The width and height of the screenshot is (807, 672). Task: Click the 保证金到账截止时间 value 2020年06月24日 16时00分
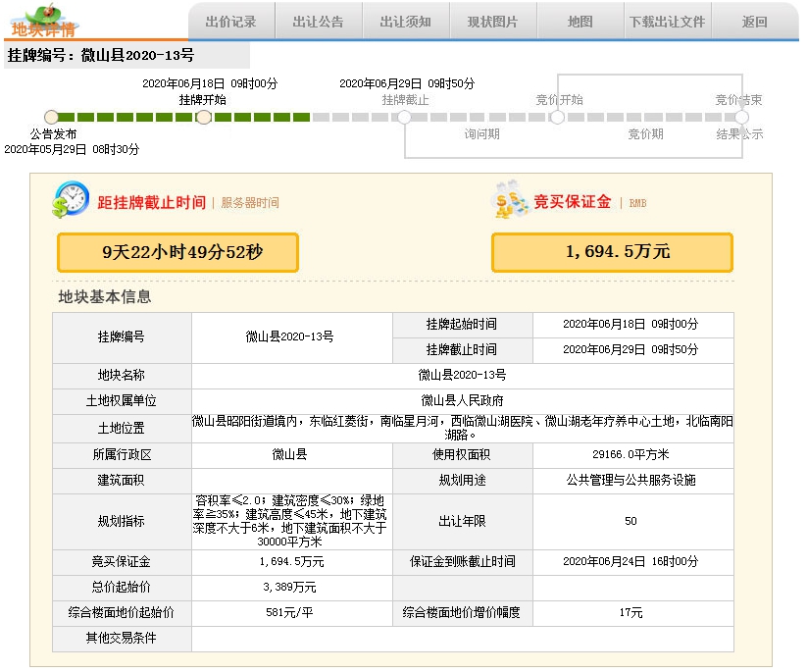point(630,562)
